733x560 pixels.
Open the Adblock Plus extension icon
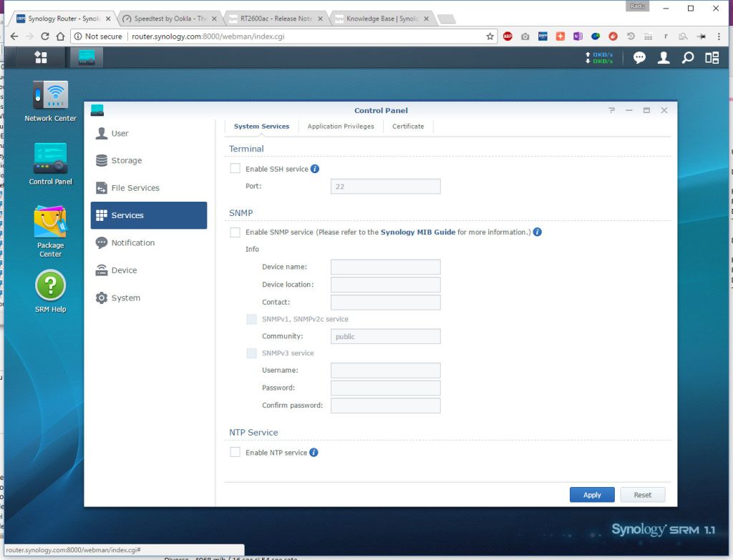[x=508, y=36]
